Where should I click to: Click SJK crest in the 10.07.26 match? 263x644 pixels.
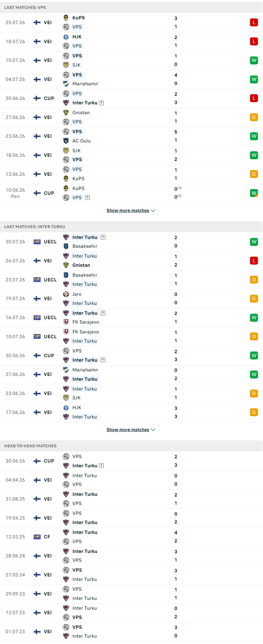[66, 65]
